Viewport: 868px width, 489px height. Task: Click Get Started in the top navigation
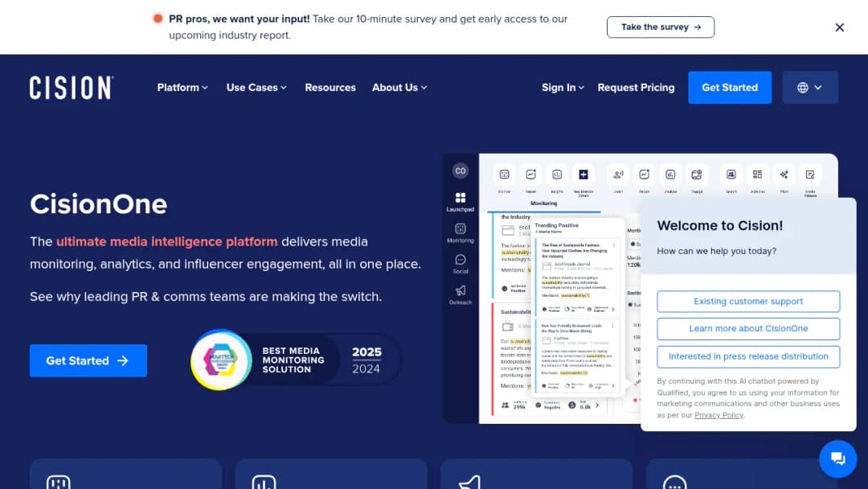tap(730, 88)
